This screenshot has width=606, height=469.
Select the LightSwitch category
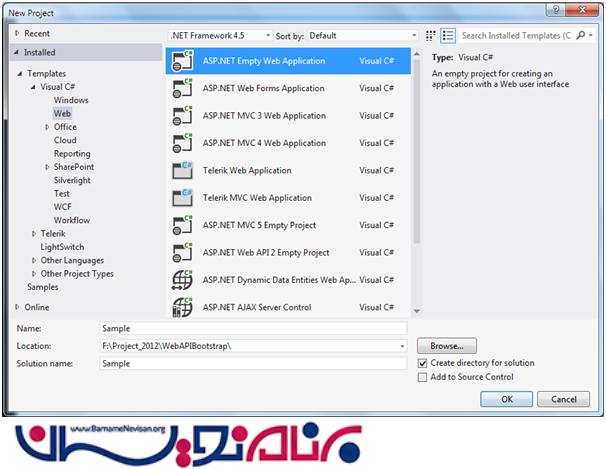click(62, 247)
